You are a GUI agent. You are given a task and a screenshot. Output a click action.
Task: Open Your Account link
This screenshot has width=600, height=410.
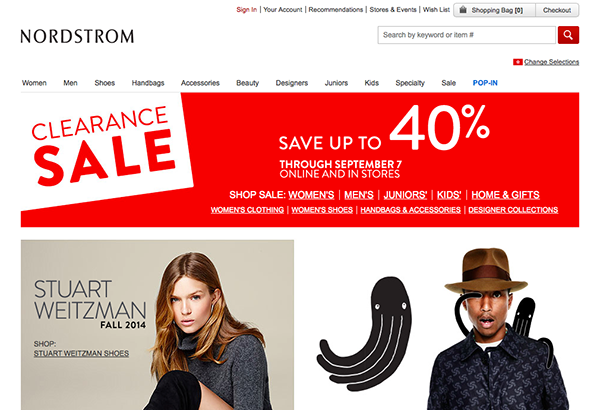[x=283, y=10]
